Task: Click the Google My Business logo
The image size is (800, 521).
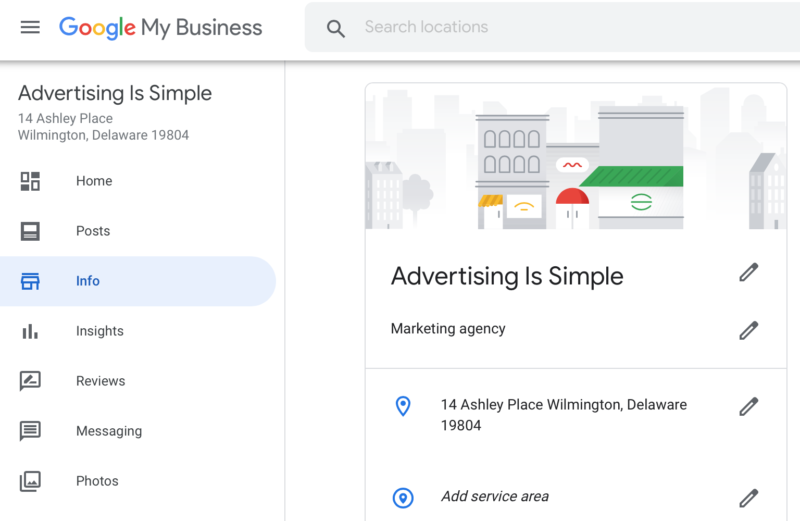Action: (160, 27)
